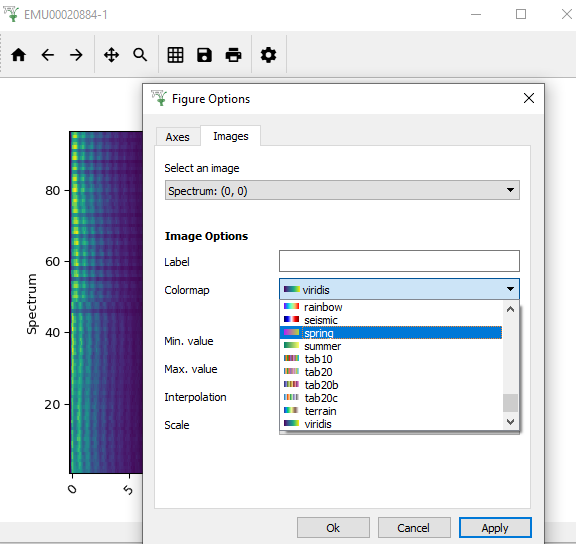
Task: Click colormap list scroll down arrow
Action: click(x=510, y=421)
